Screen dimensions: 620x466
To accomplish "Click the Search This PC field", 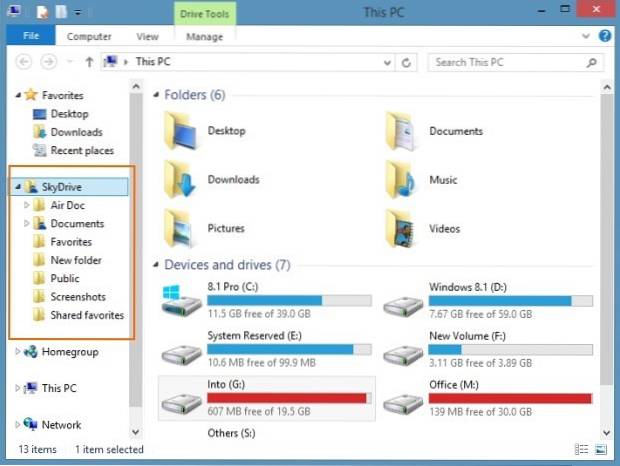I will click(x=512, y=62).
